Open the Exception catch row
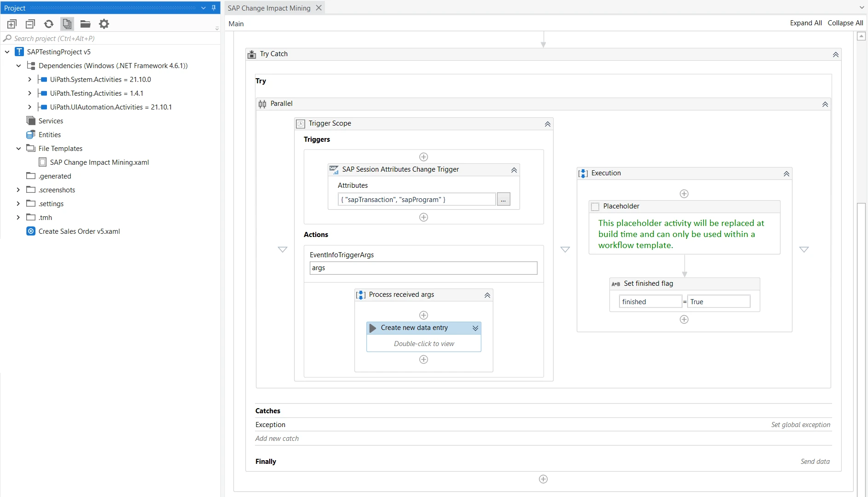 coord(543,425)
